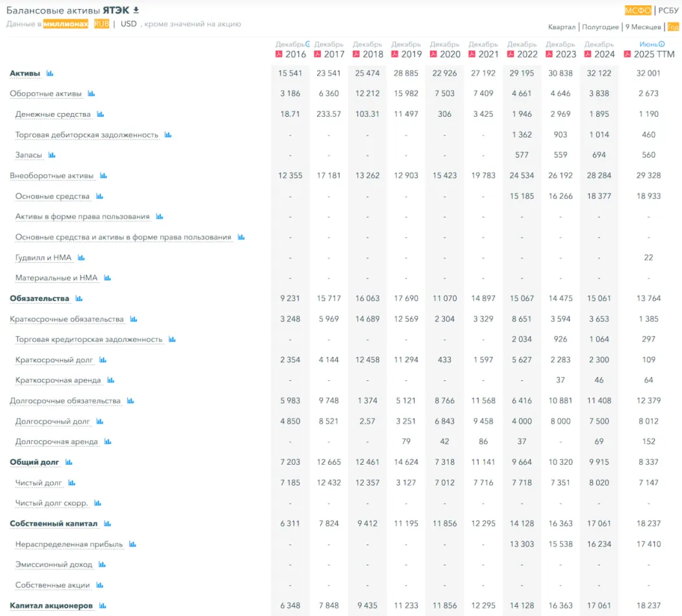Switch currency to USD
This screenshot has height=616, width=682.
point(129,24)
